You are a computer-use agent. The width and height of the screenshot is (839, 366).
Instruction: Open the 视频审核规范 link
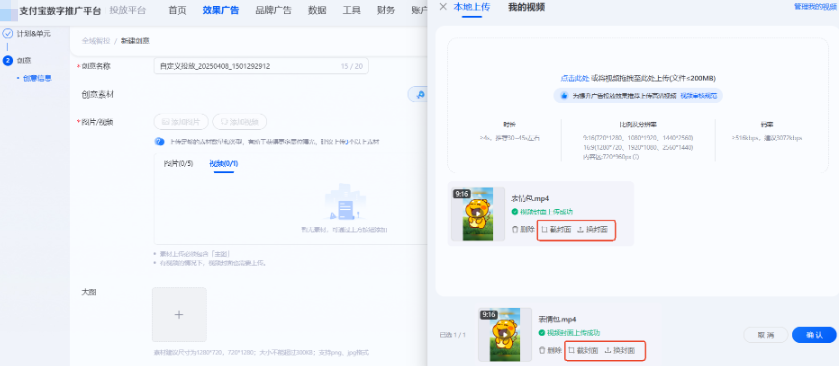click(698, 96)
